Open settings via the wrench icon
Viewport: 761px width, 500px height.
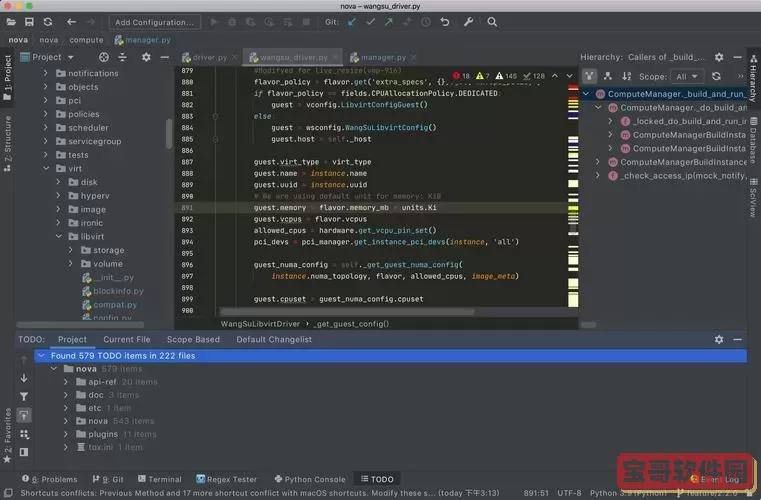[468, 22]
